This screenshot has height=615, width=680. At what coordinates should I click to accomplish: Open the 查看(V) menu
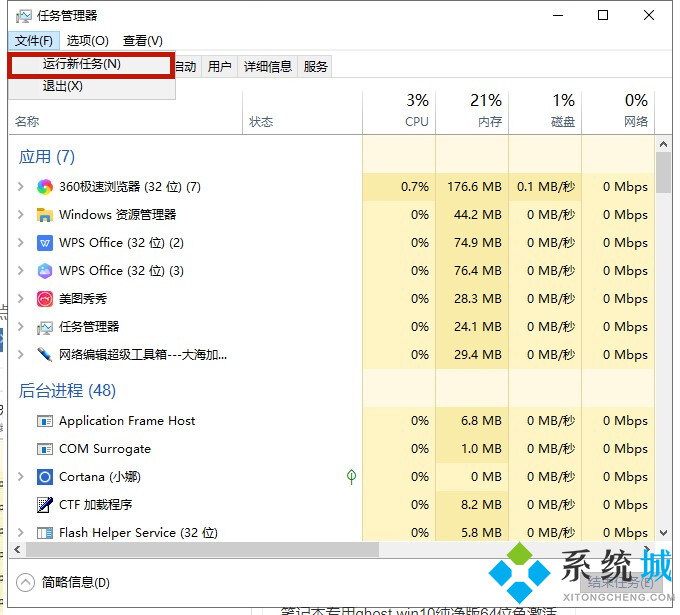[143, 41]
